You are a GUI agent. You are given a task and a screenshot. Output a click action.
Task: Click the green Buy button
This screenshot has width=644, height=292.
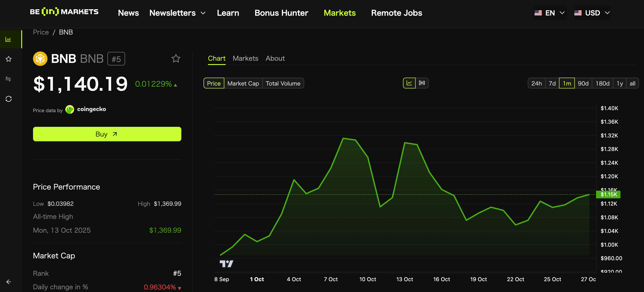tap(107, 134)
